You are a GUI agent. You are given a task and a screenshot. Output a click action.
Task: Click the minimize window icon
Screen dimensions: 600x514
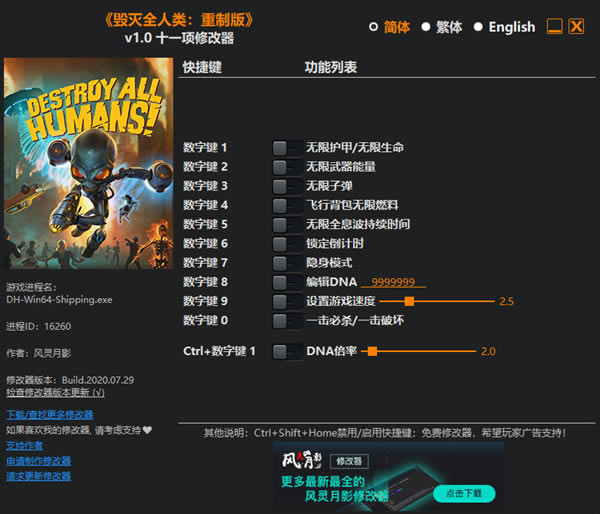click(x=554, y=27)
